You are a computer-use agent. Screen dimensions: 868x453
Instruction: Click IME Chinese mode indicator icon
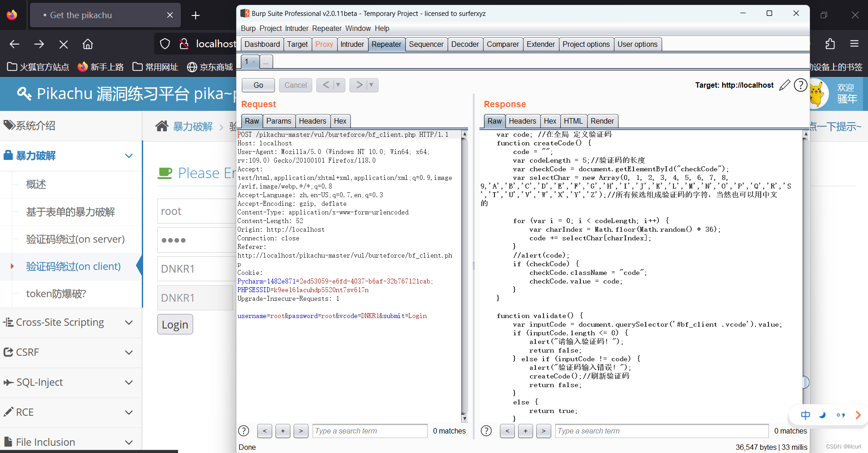pos(805,415)
